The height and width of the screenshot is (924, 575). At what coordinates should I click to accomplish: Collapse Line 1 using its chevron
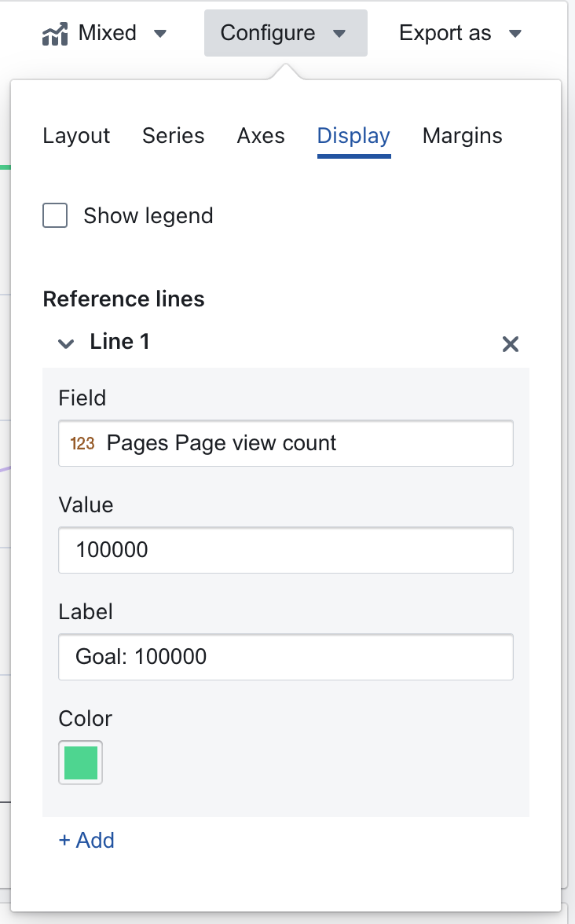pos(66,343)
